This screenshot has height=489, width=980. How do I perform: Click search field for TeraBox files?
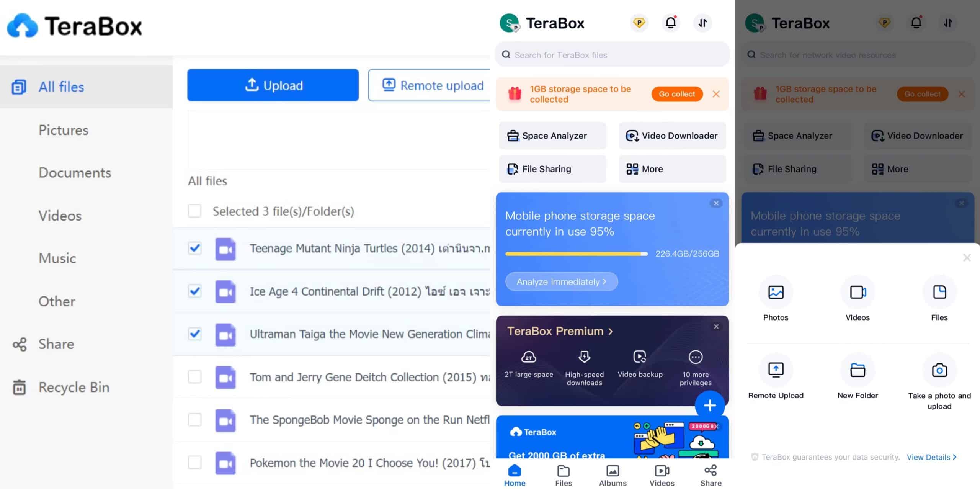pyautogui.click(x=612, y=55)
